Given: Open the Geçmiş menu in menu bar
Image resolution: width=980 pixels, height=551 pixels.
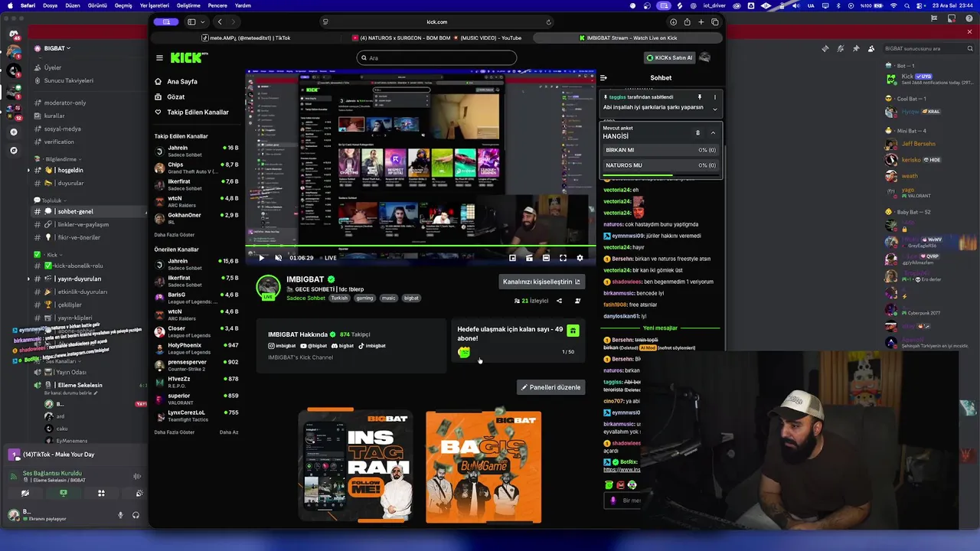Looking at the screenshot, I should pos(123,5).
